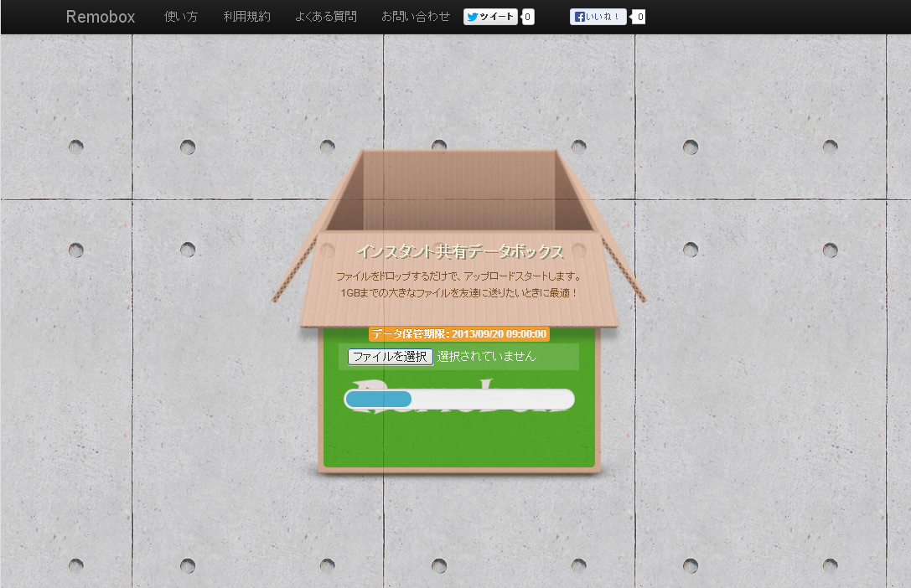
Task: Click the green box panel below progress bar
Action: [458, 440]
